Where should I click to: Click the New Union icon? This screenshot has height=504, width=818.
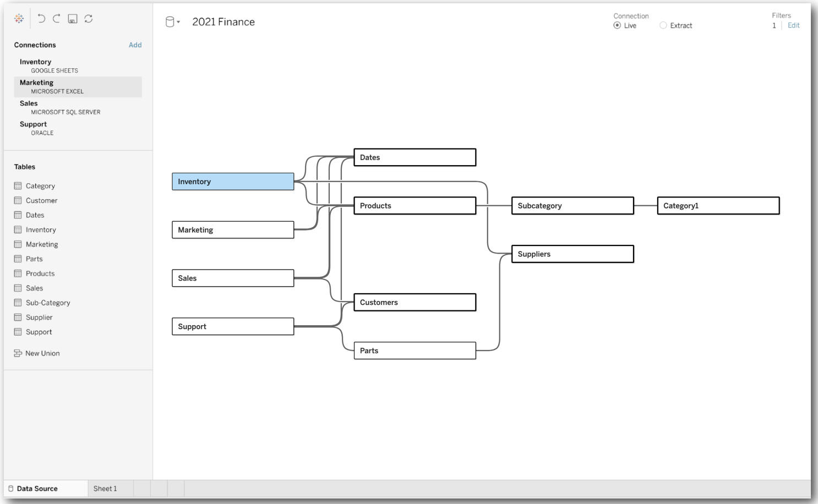tap(18, 353)
